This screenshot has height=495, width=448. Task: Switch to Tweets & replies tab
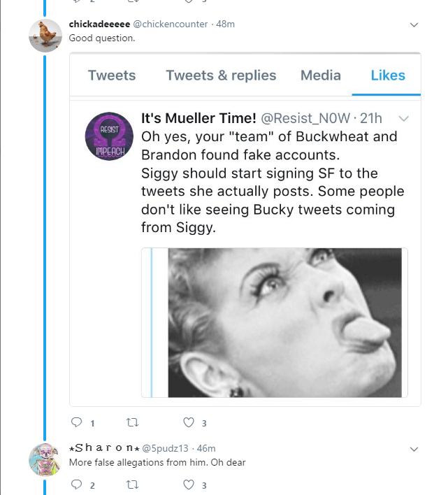(221, 76)
